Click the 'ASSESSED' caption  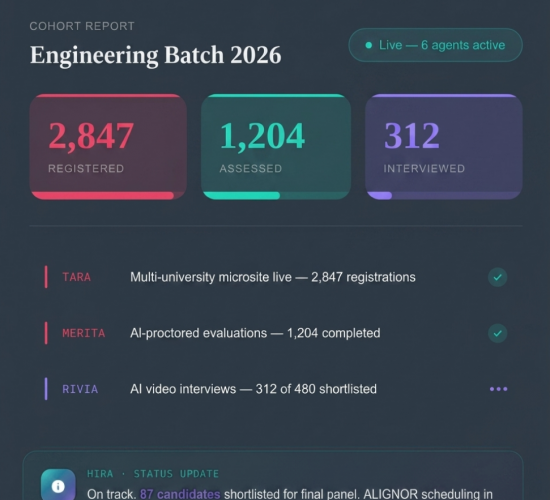[251, 168]
